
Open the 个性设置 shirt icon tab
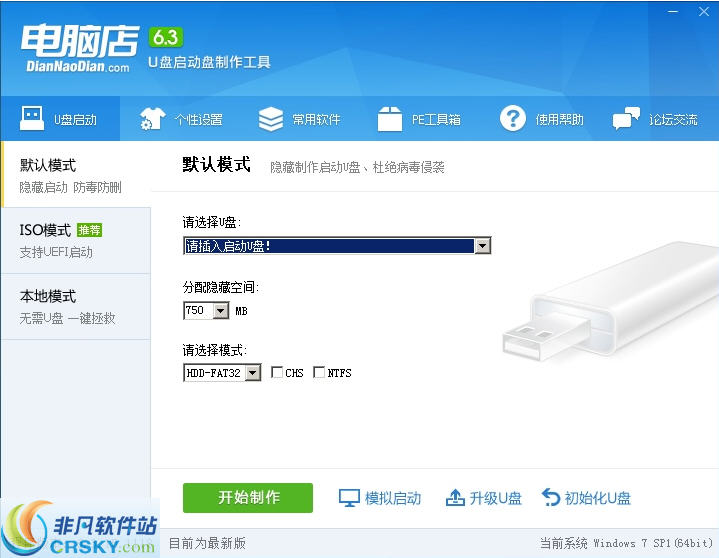[152, 119]
